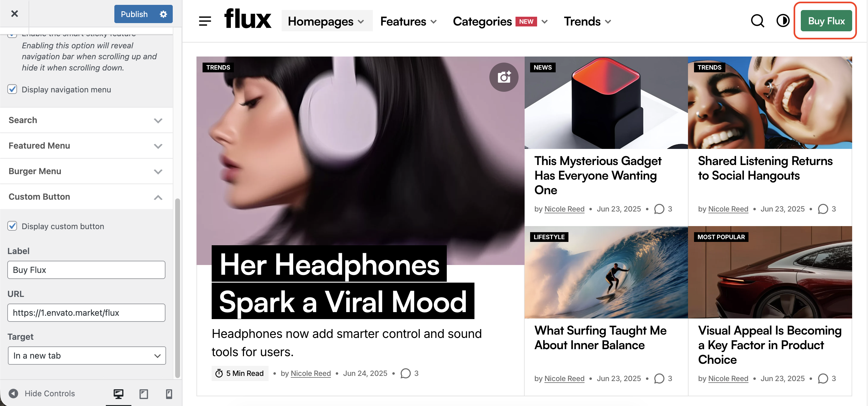
Task: Close the customizer with the X icon
Action: 15,14
